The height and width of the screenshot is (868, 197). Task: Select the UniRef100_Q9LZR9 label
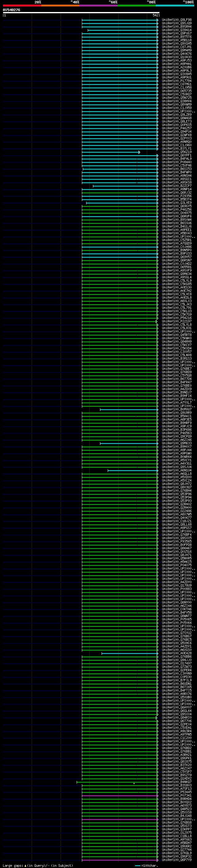[176, 115]
